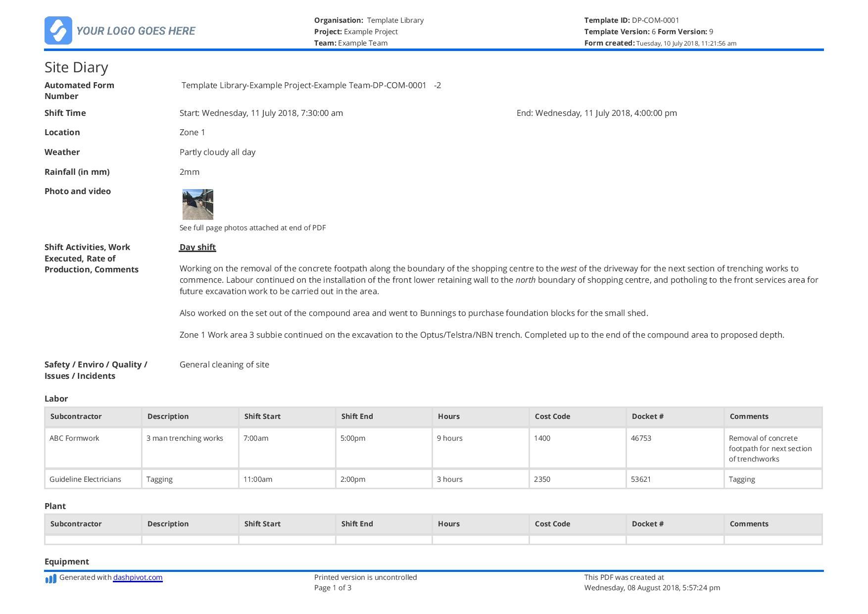This screenshot has width=868, height=614.
Task: Select the '9 hours' cell
Action: [481, 448]
